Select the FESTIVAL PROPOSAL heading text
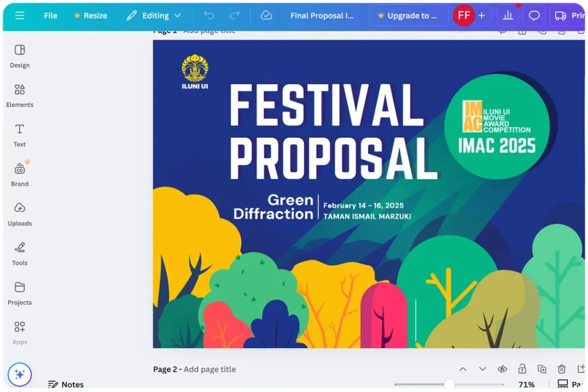 333,131
